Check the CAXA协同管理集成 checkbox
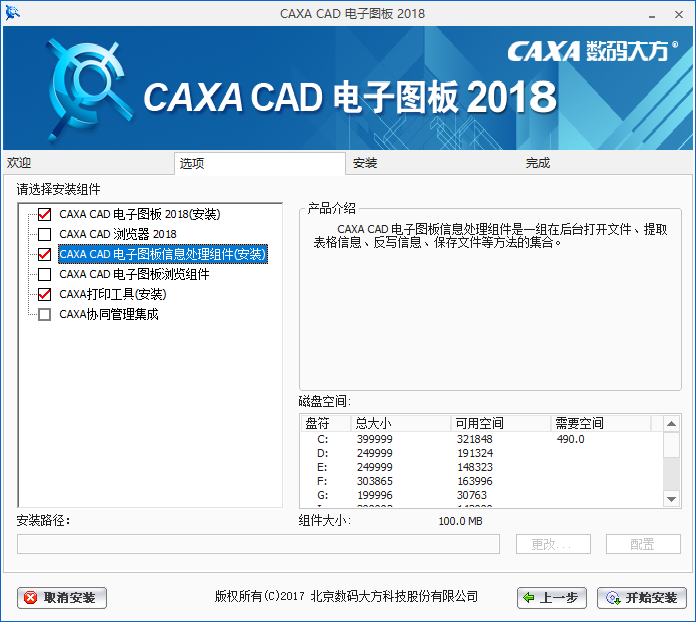 (44, 314)
